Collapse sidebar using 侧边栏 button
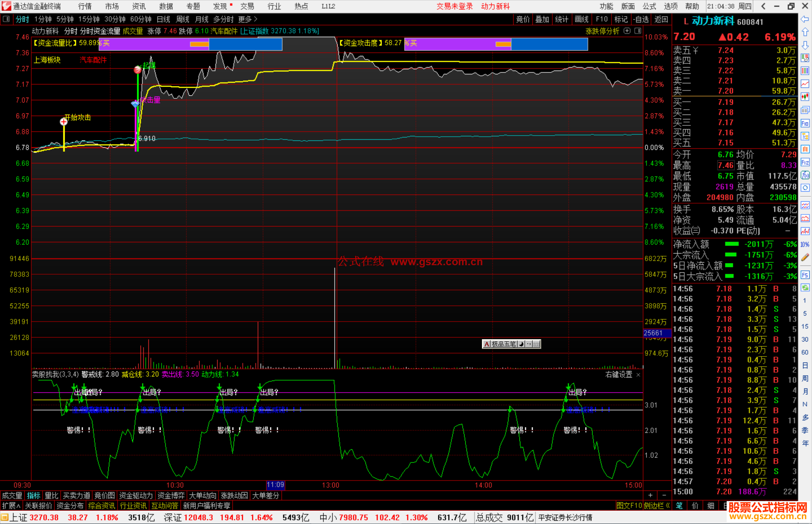 657,506
